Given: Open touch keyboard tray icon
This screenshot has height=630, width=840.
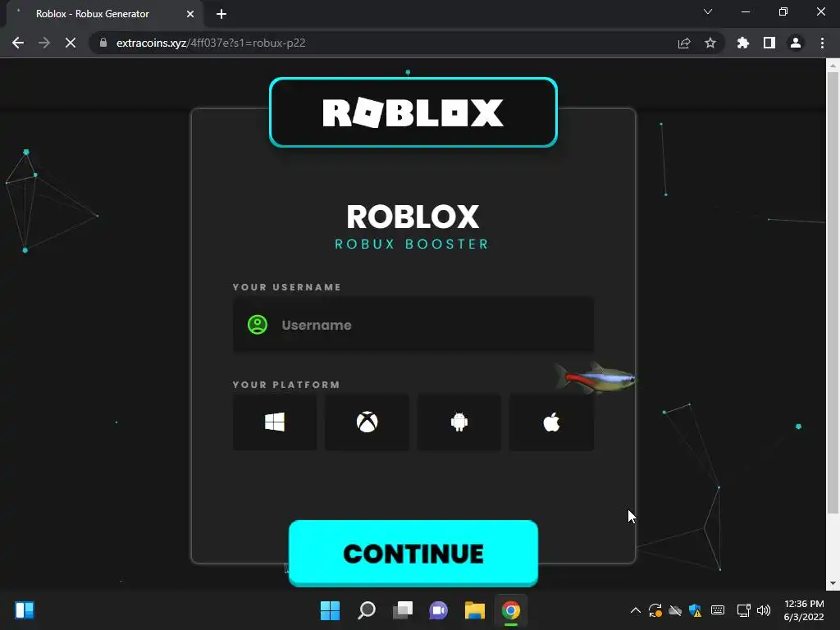Looking at the screenshot, I should pos(718,610).
